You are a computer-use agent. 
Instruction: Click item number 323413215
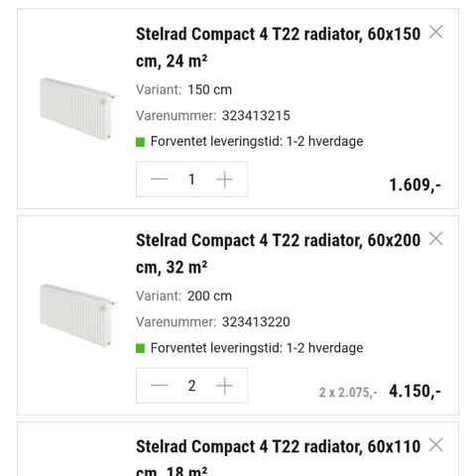pos(256,116)
